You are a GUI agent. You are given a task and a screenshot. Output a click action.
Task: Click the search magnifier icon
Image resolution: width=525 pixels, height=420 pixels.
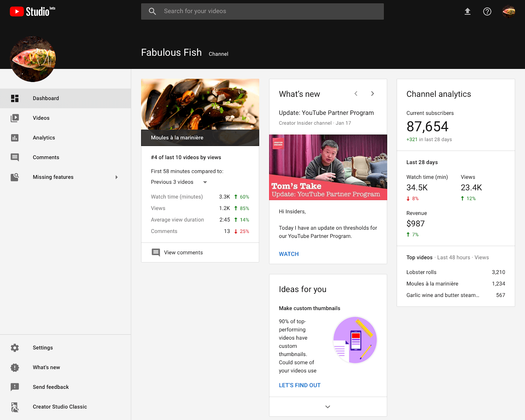[152, 11]
